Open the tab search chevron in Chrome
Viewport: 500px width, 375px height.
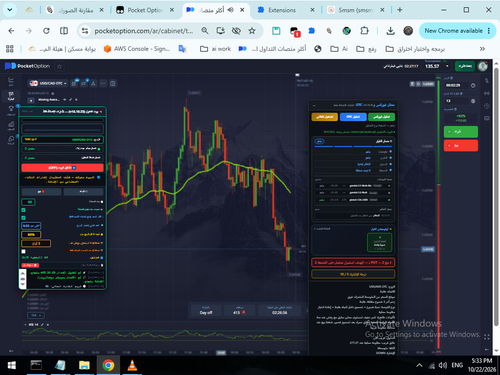[10, 10]
